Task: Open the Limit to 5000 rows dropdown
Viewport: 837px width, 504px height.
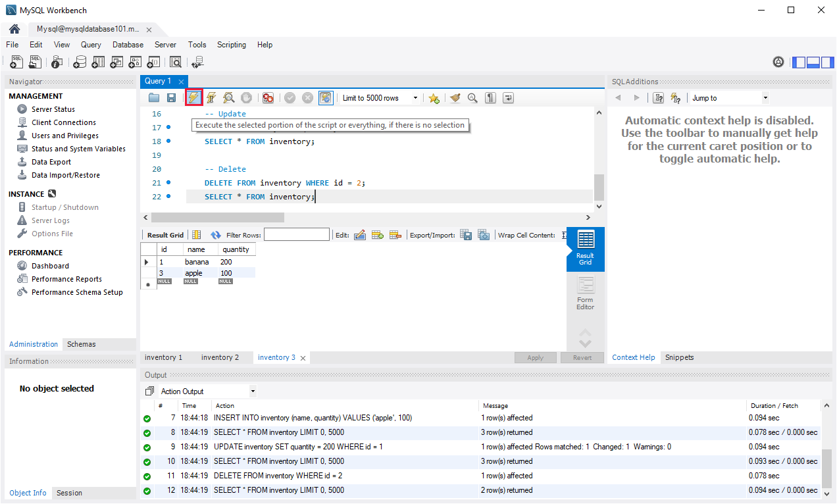Action: pyautogui.click(x=416, y=97)
